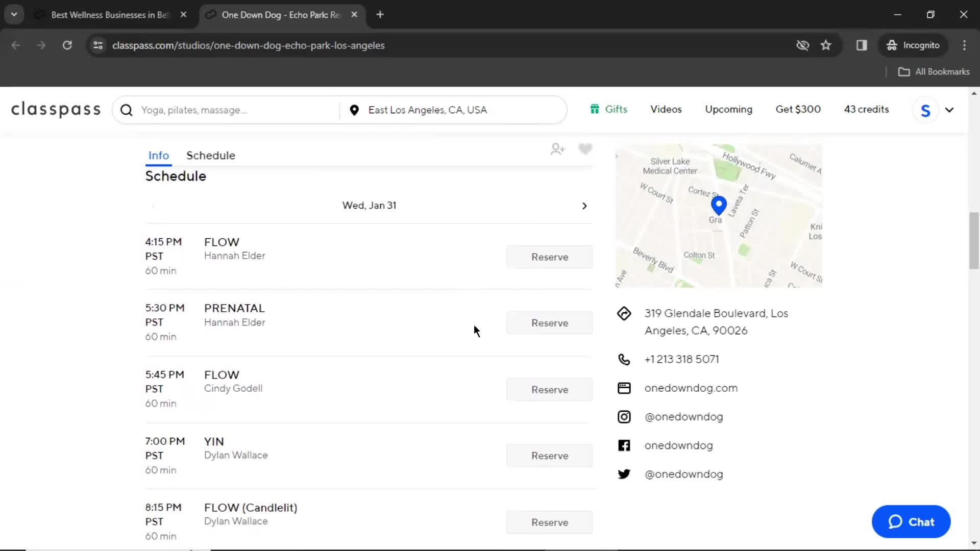Open Chrome three-dot menu
The width and height of the screenshot is (980, 551).
[x=964, y=45]
